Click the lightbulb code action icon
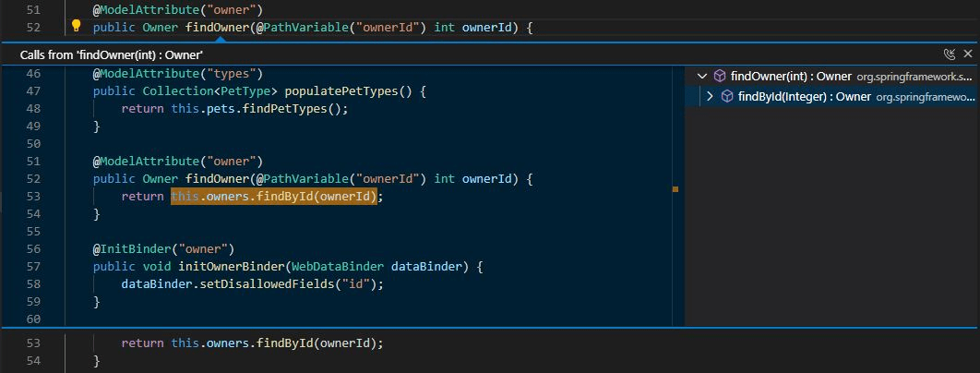The height and width of the screenshot is (373, 980). pos(77,26)
